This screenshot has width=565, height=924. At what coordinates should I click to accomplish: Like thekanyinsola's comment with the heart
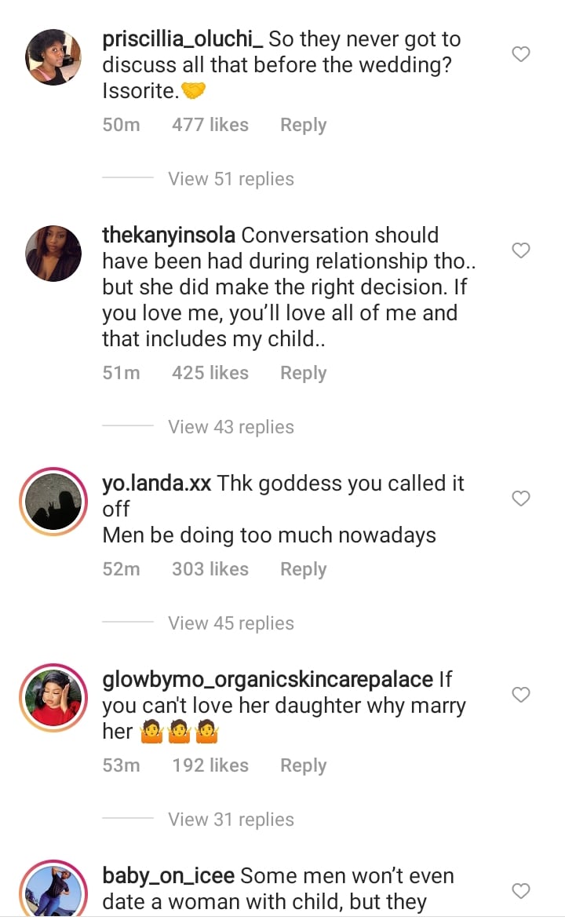pos(521,250)
